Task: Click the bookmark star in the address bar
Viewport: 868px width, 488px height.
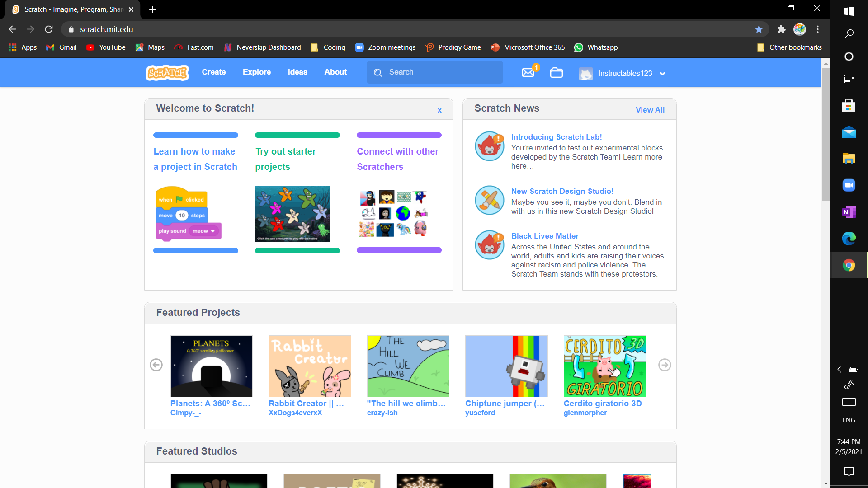Action: [x=759, y=29]
